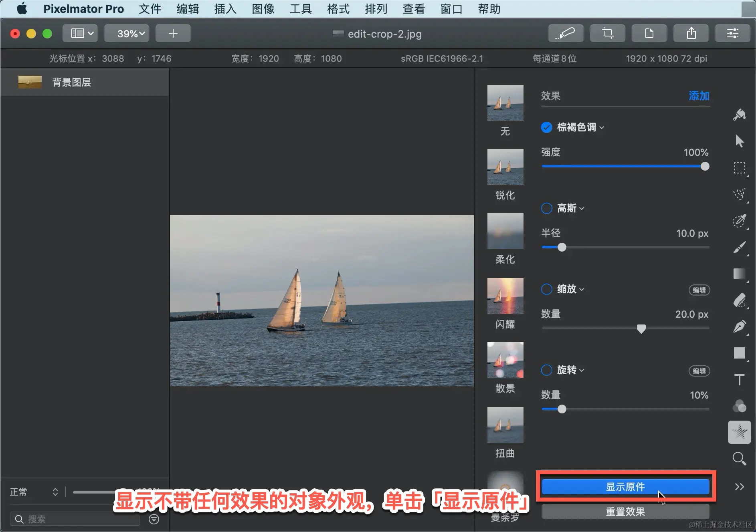Enable the 高斯 effect checkbox

pos(547,208)
